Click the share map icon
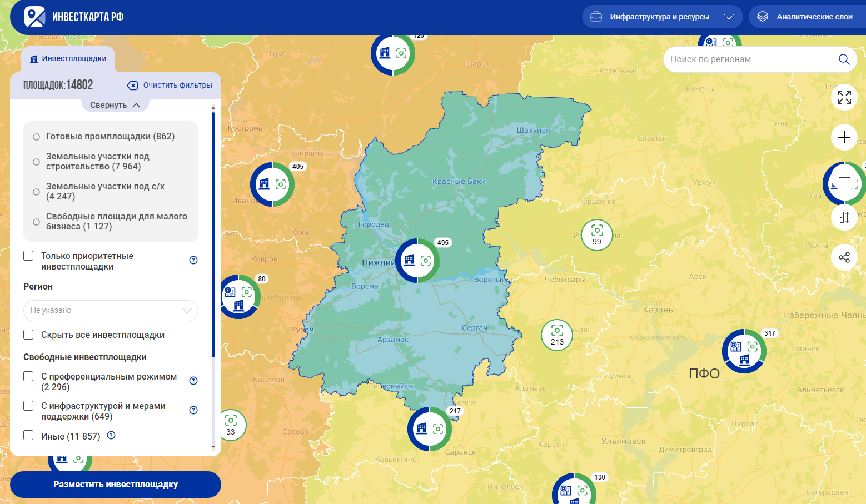Screen dimensions: 866x504 [844, 257]
